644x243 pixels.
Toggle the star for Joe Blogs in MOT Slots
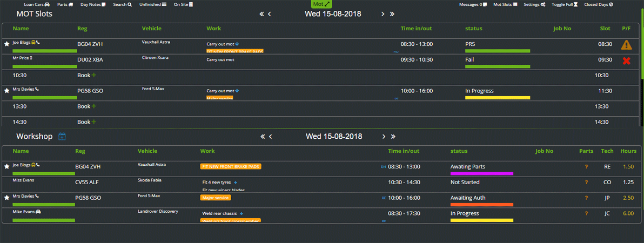(7, 44)
